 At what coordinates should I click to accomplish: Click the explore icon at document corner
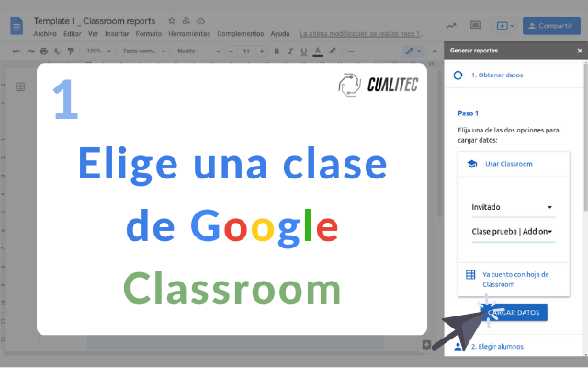click(426, 345)
